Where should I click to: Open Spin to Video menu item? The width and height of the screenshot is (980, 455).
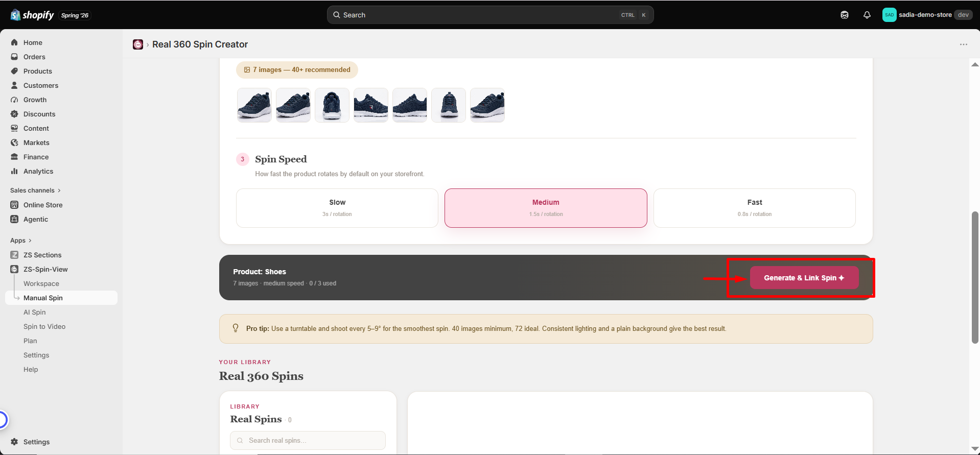click(44, 326)
